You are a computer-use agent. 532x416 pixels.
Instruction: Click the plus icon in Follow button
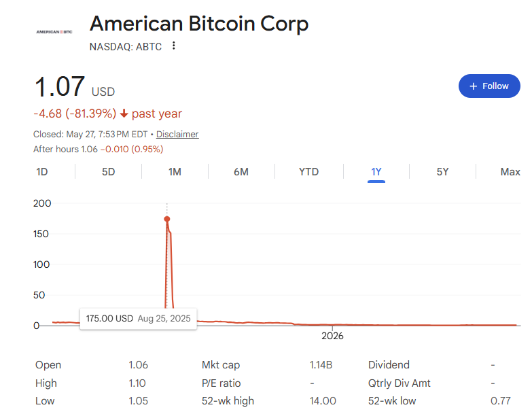pyautogui.click(x=474, y=86)
